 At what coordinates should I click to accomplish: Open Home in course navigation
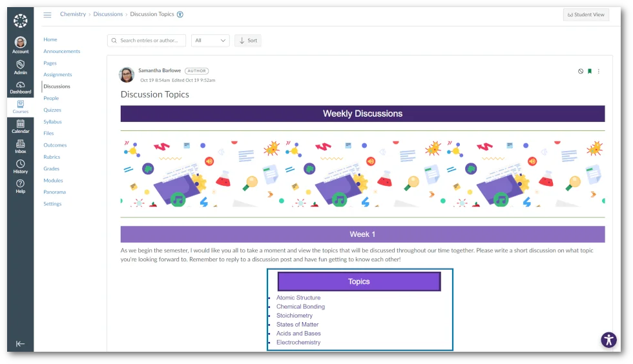click(50, 39)
